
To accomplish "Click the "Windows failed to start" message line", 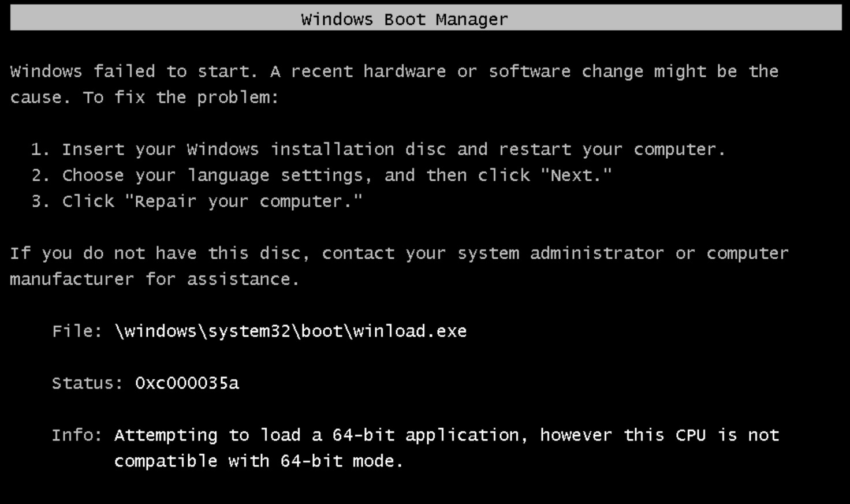I will [x=394, y=72].
